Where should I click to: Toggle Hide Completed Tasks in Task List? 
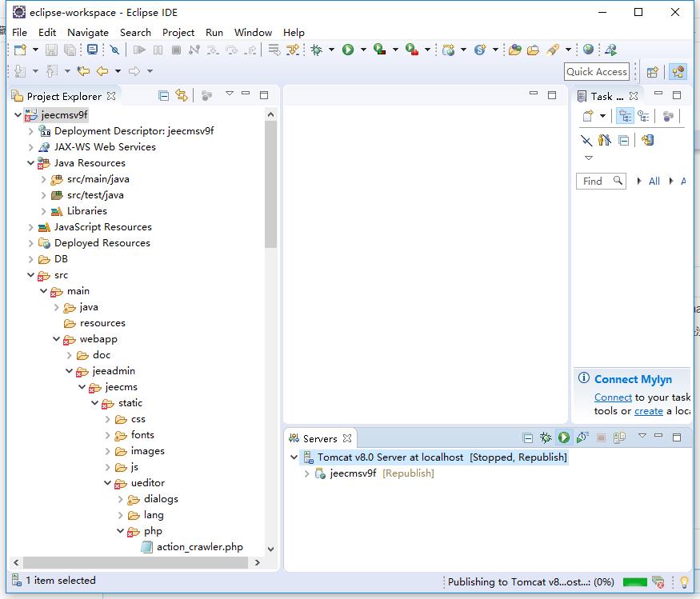point(586,140)
